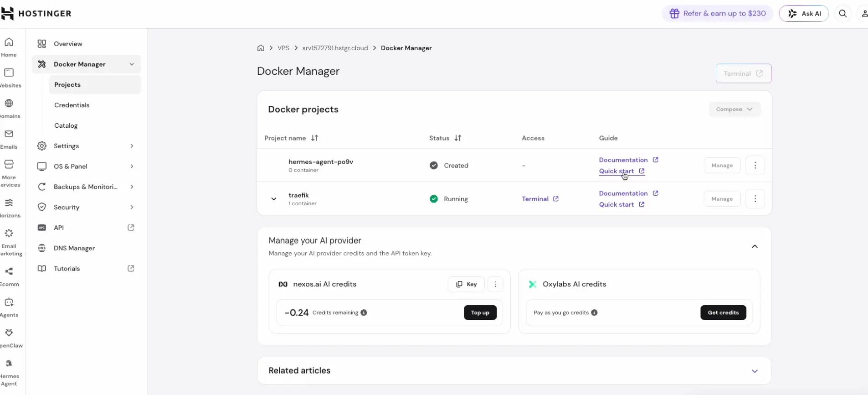Open Credentials under Docker Manager
This screenshot has height=395, width=868.
[95, 105]
